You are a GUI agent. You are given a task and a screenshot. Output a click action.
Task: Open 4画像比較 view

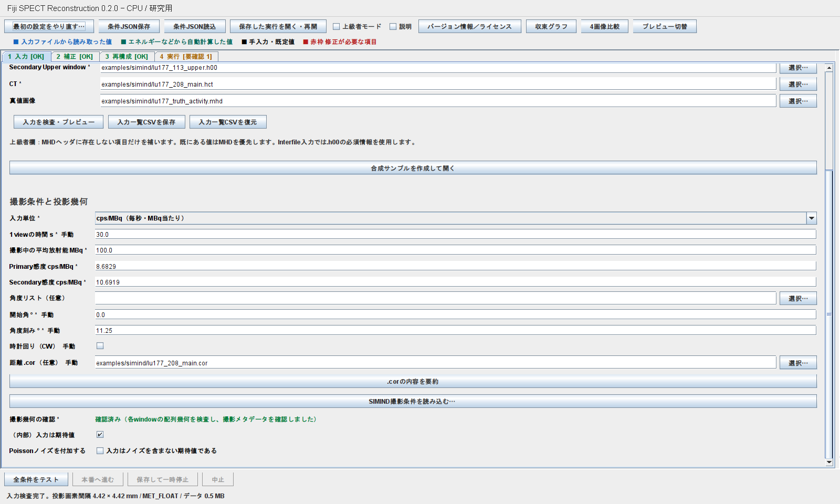604,26
